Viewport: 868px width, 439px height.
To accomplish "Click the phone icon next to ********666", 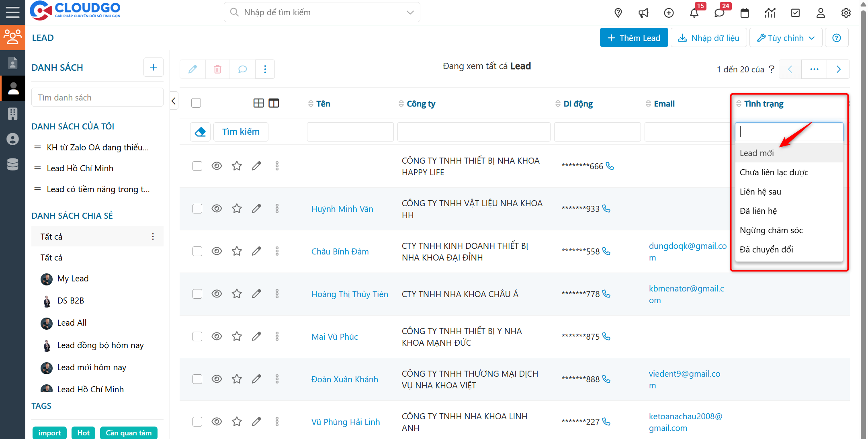I will coord(610,166).
